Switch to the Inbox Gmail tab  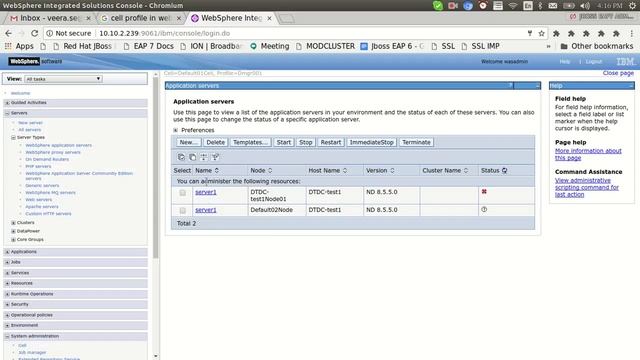click(x=49, y=18)
